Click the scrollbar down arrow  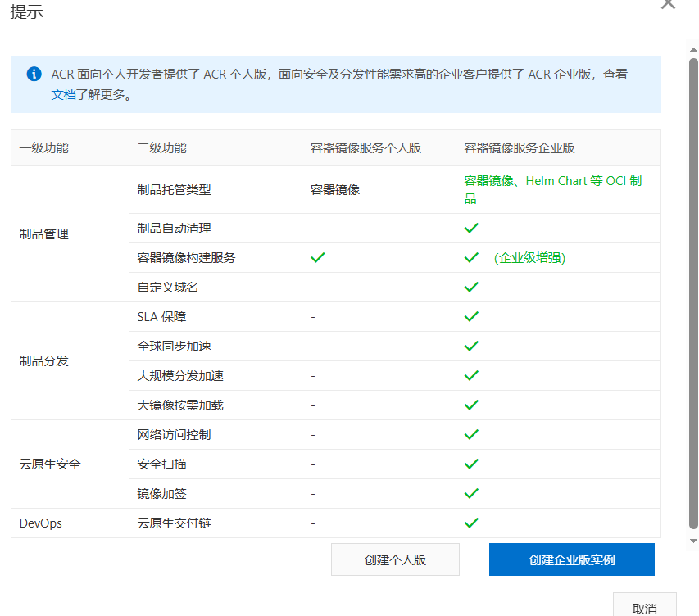(693, 541)
